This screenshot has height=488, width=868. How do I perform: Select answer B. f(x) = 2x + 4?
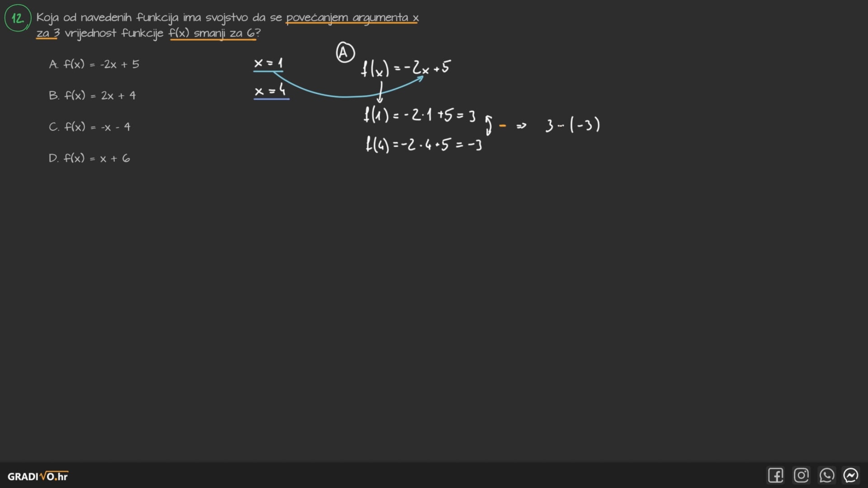pyautogui.click(x=92, y=95)
